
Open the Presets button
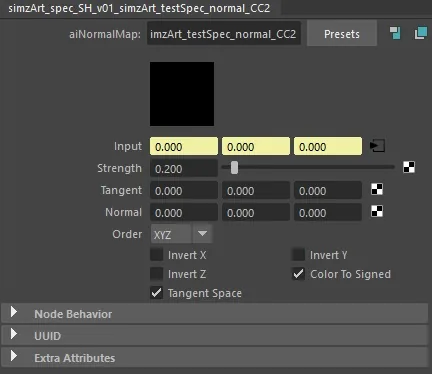click(342, 34)
